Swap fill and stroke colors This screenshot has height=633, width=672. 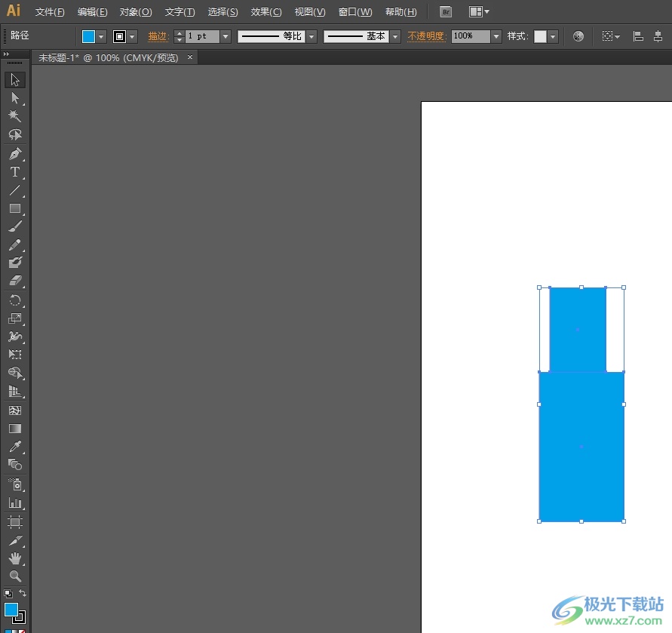click(23, 594)
